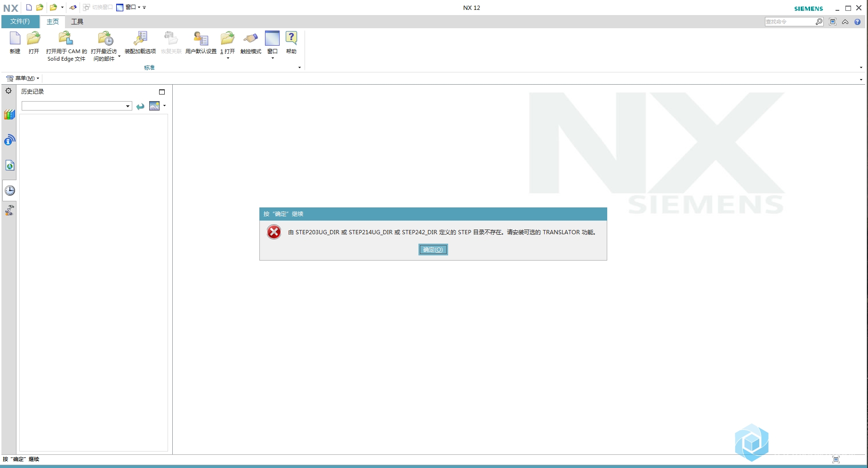This screenshot has width=868, height=468.
Task: Open 装配加载选项 assembly load options
Action: [x=140, y=43]
